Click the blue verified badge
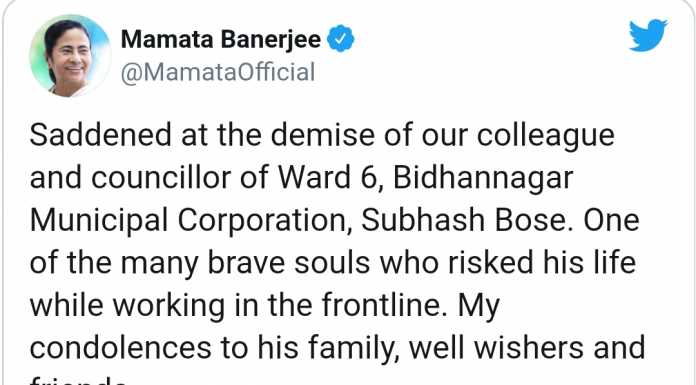Viewport: 696px width, 385px height. (x=340, y=39)
